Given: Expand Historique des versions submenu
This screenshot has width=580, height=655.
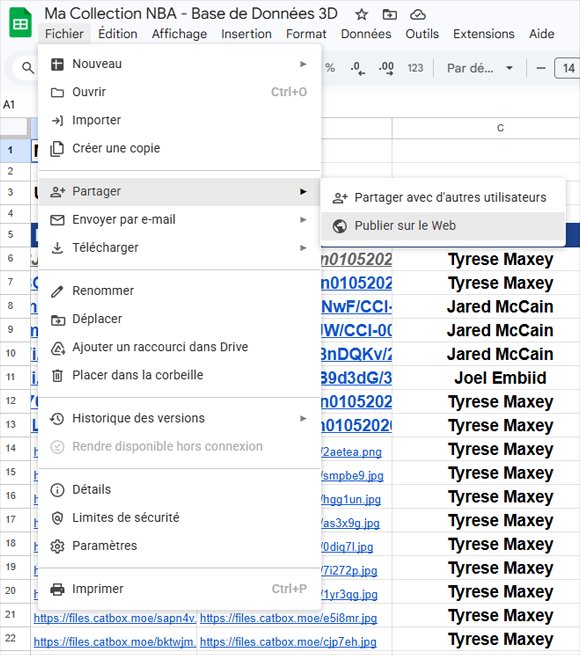Looking at the screenshot, I should pyautogui.click(x=179, y=418).
